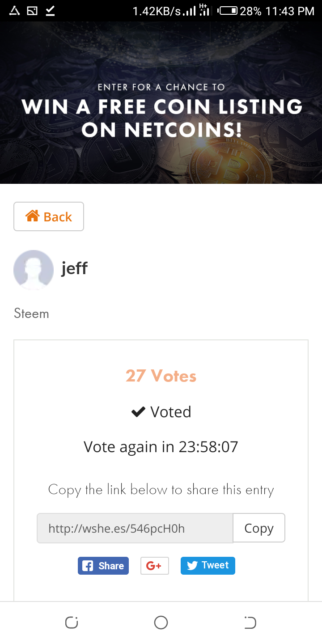Tap the mobile signal strength icon
Viewport: 322px width, 644px height.
click(190, 11)
